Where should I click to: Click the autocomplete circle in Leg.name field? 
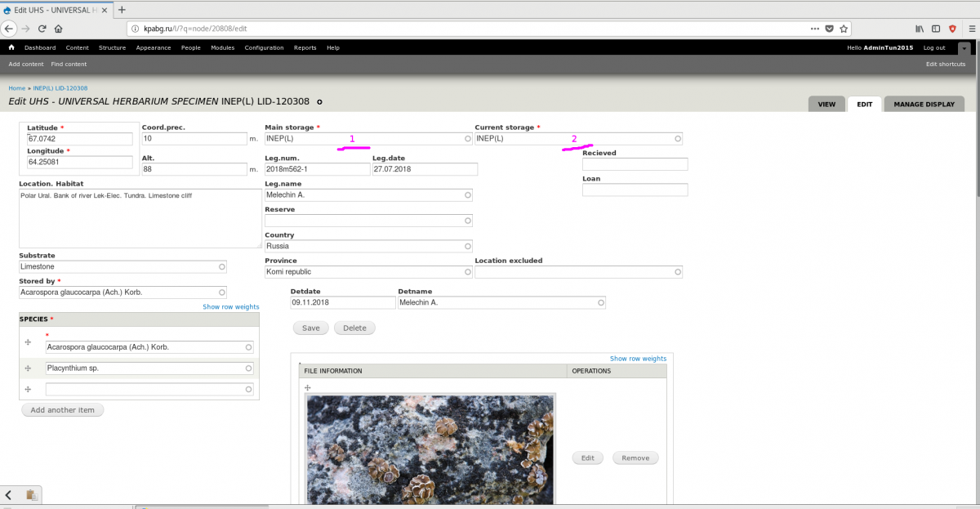pyautogui.click(x=467, y=195)
